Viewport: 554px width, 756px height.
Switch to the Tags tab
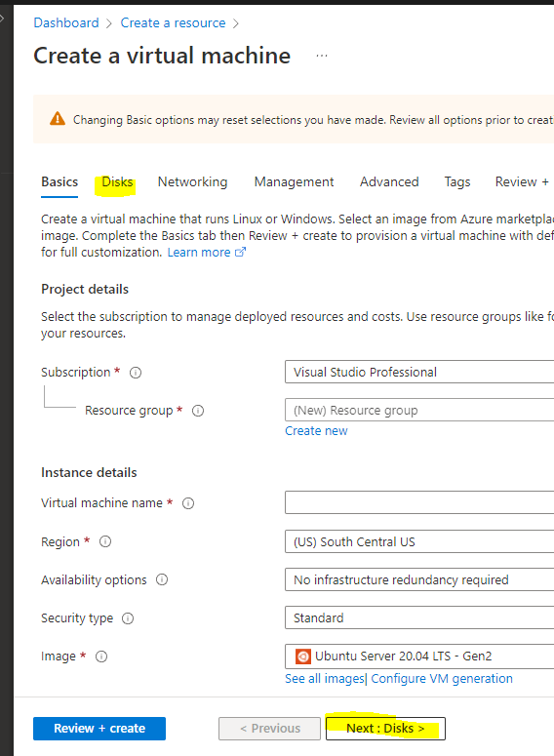click(457, 181)
